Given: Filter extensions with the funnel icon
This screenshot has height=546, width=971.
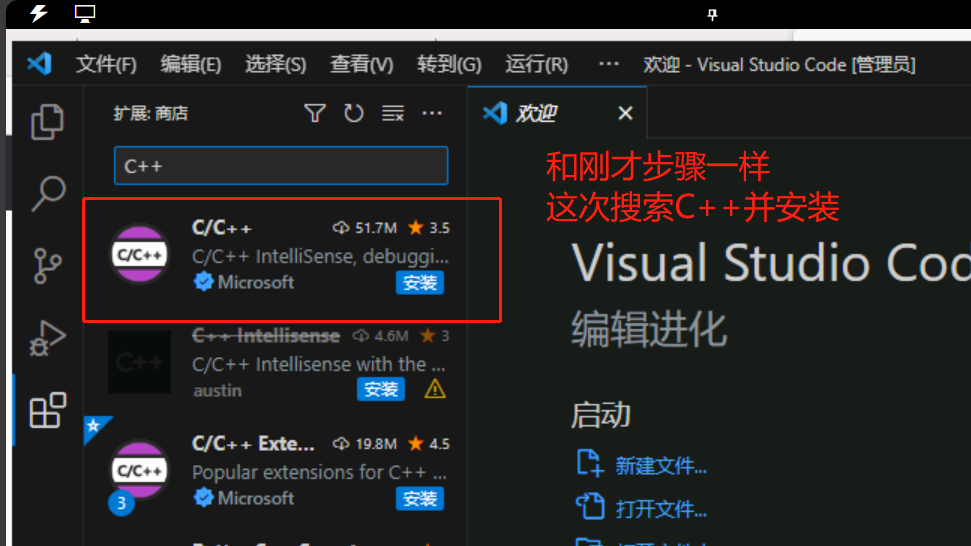Looking at the screenshot, I should (315, 113).
